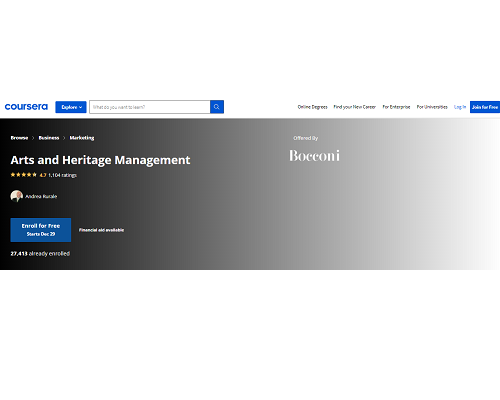Click the Bocconi logo

[x=314, y=156]
